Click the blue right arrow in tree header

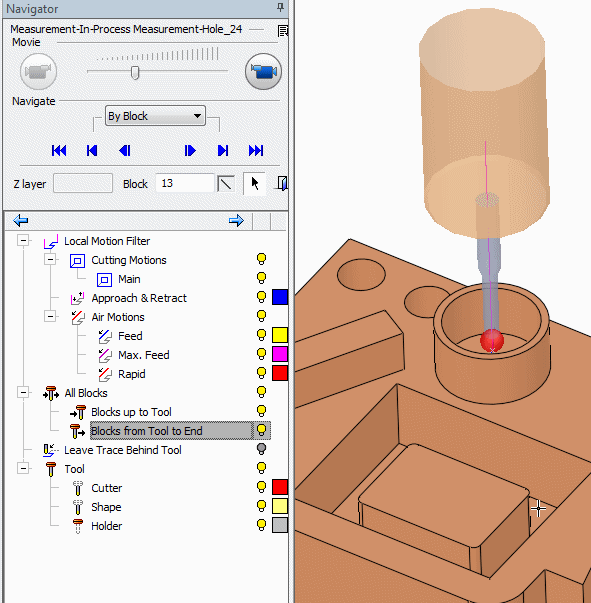pos(236,220)
